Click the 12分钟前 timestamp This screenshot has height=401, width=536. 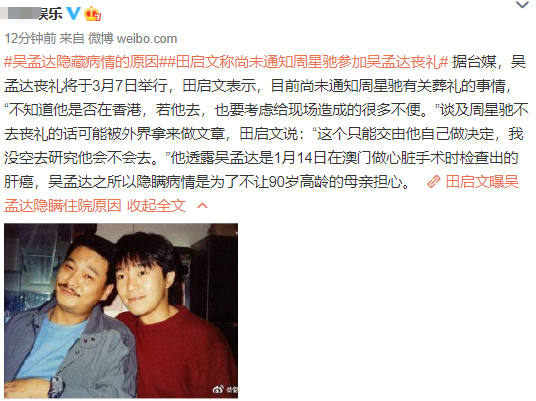pos(30,38)
